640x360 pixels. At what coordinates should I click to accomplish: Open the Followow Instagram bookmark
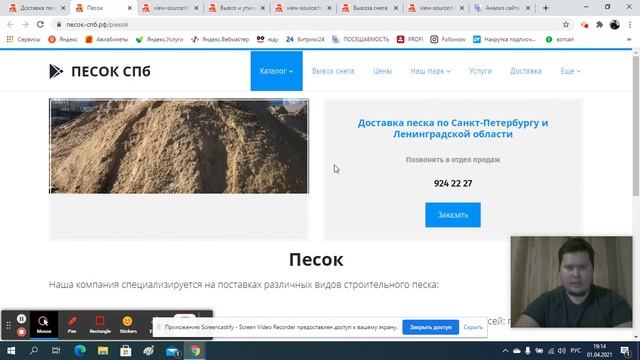[x=448, y=39]
